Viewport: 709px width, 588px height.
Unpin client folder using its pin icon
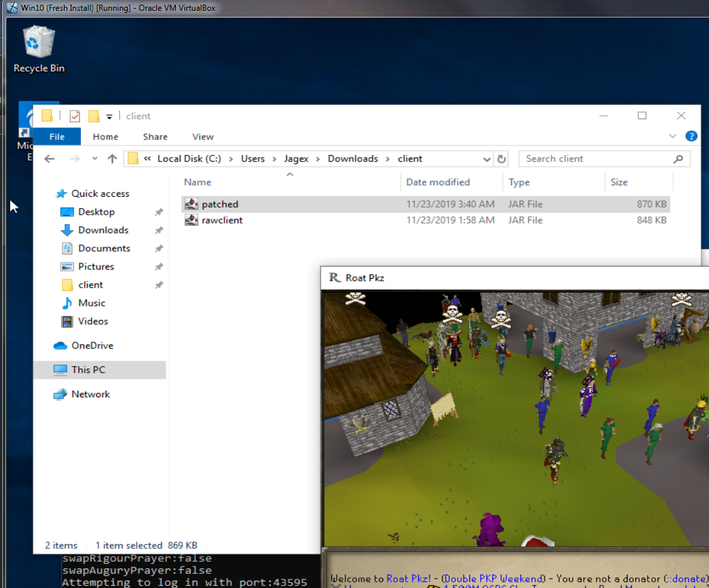pyautogui.click(x=159, y=285)
